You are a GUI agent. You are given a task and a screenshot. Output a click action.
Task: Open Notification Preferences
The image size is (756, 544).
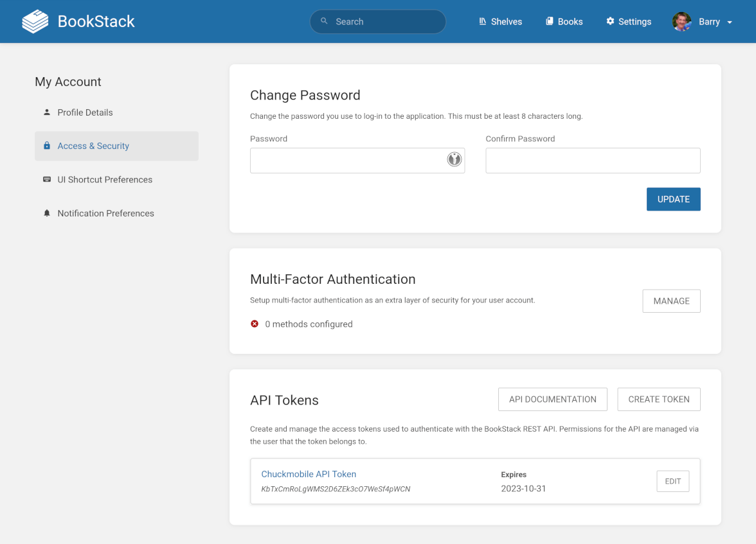pos(117,213)
